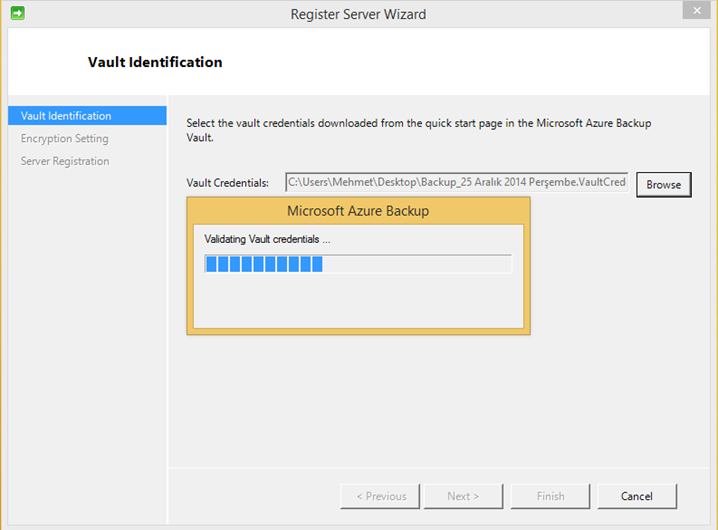Click the Finish button
Viewport: 718px width, 530px height.
point(550,496)
